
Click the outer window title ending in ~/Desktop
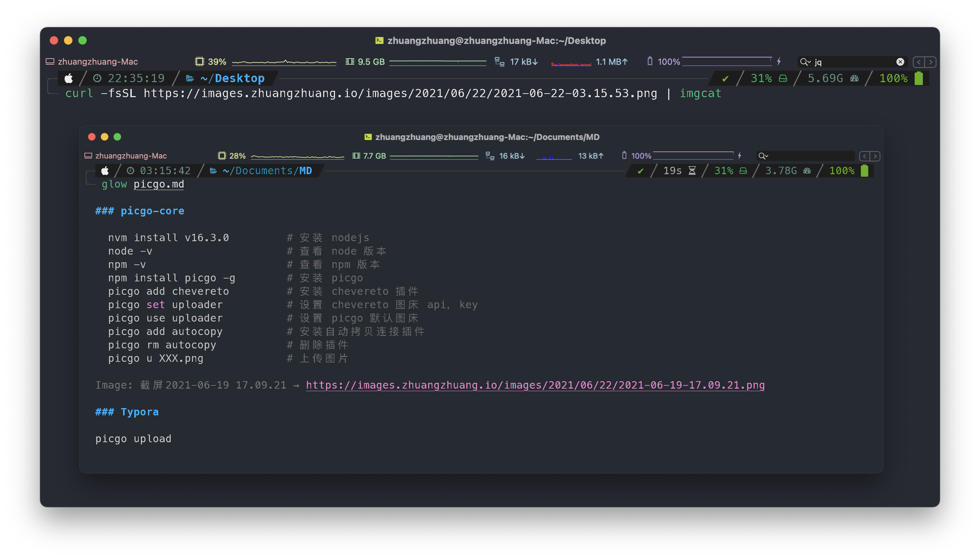tap(496, 40)
